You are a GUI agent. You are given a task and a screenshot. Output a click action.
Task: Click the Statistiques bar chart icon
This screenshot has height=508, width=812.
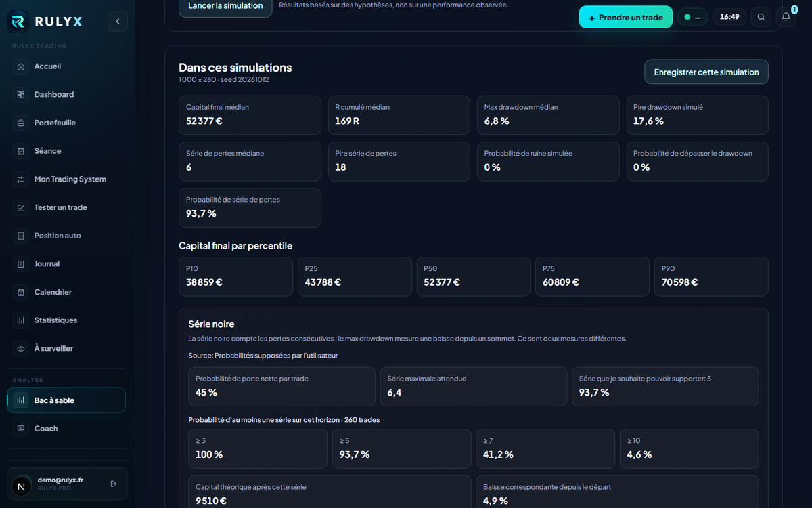pyautogui.click(x=21, y=320)
